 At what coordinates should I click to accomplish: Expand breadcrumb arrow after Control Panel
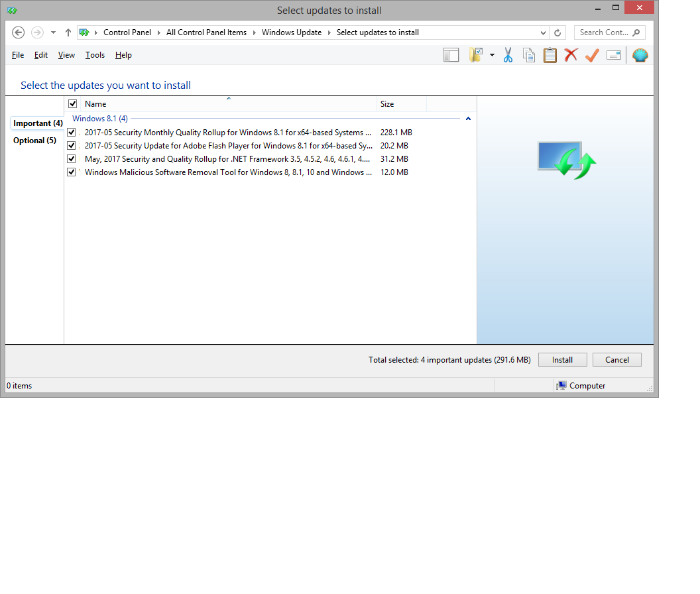coord(158,32)
